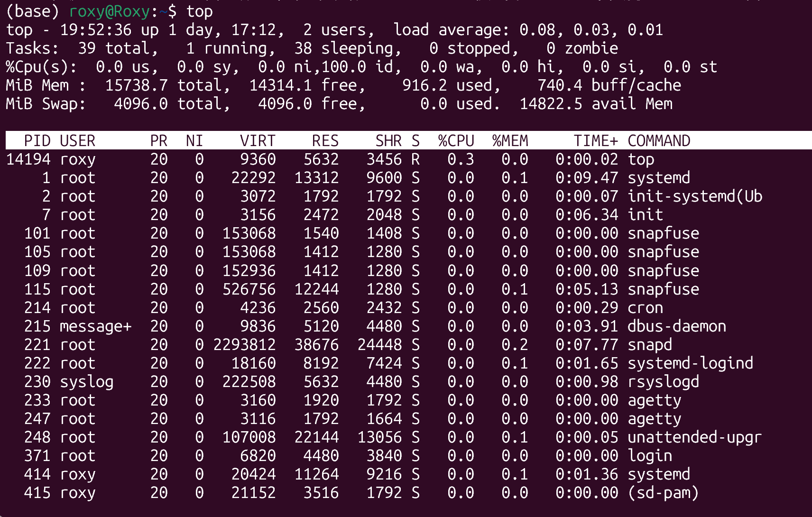Viewport: 812px width, 517px height.
Task: Select the dbus-daemon command text
Action: click(x=676, y=326)
